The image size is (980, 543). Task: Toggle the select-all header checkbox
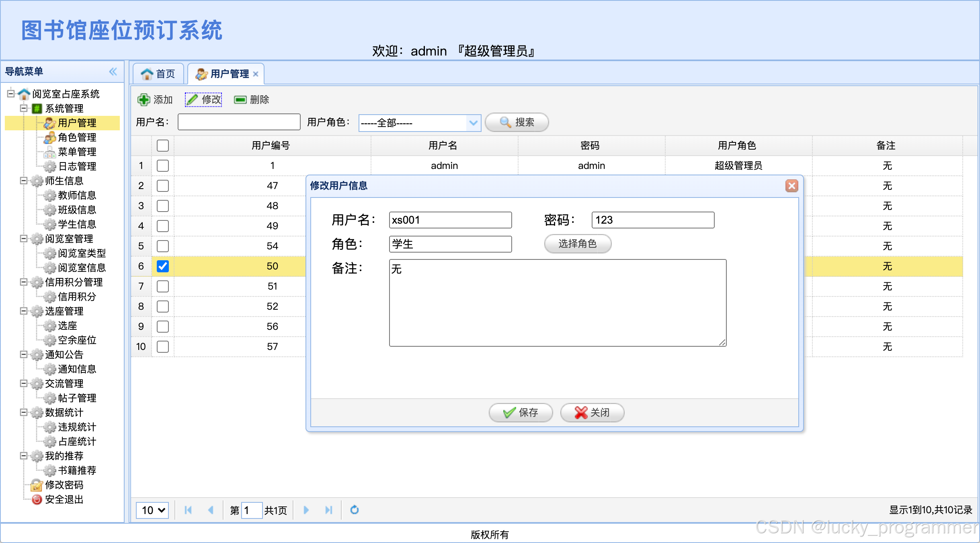coord(163,146)
